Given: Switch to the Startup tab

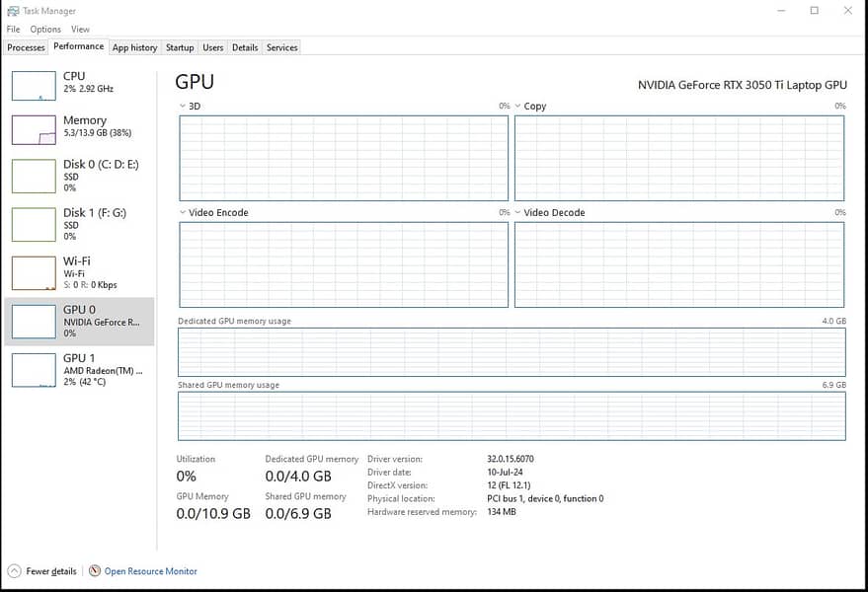Looking at the screenshot, I should 180,47.
